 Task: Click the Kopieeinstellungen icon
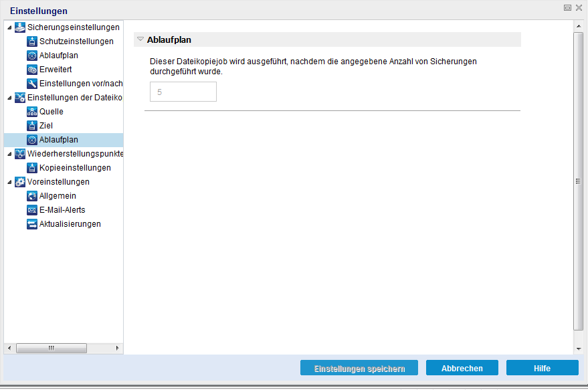pos(32,168)
